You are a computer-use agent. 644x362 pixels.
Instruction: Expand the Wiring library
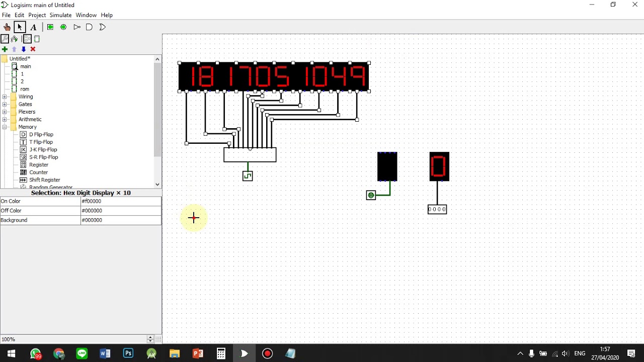click(5, 97)
